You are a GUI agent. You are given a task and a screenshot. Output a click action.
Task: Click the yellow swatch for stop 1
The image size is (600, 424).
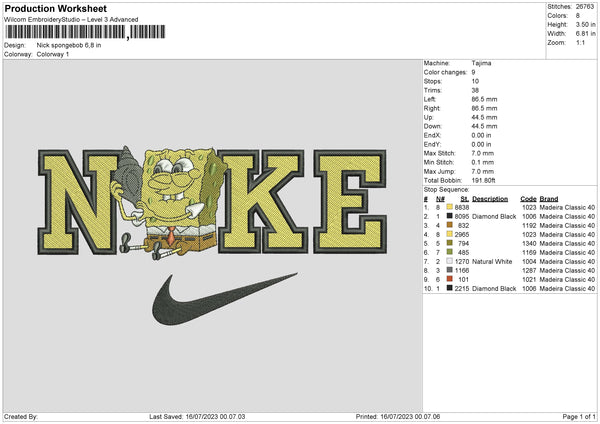click(x=449, y=207)
